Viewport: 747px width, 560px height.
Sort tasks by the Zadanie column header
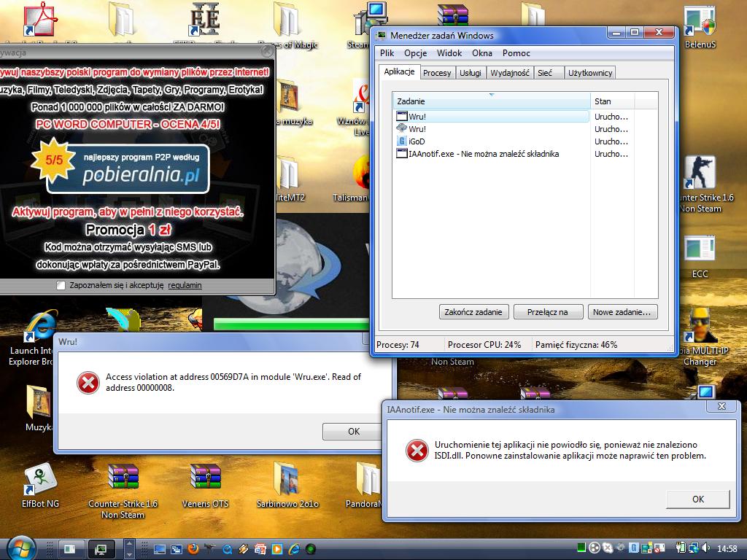point(492,101)
